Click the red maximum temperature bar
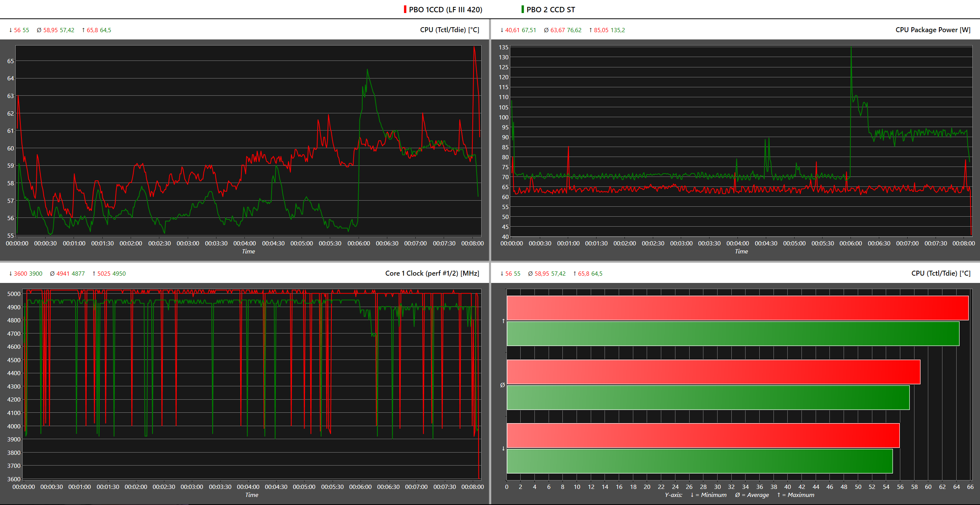980x505 pixels. coord(737,308)
